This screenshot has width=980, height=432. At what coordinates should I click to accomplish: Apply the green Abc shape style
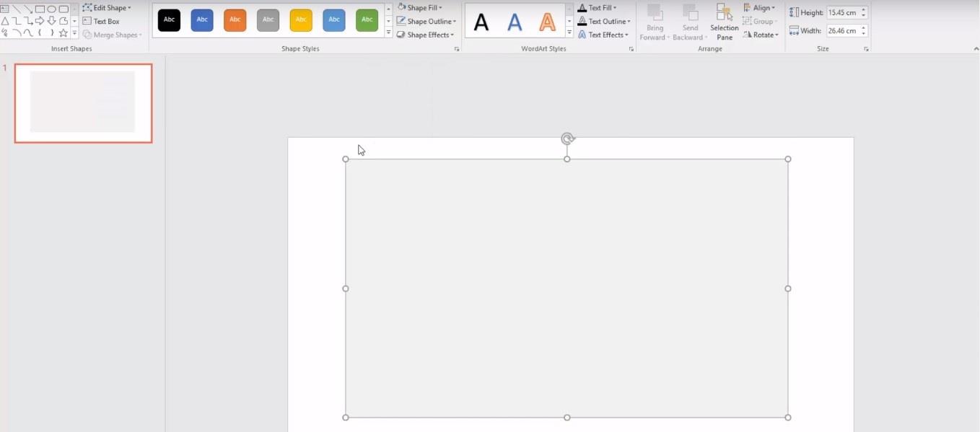pos(367,20)
